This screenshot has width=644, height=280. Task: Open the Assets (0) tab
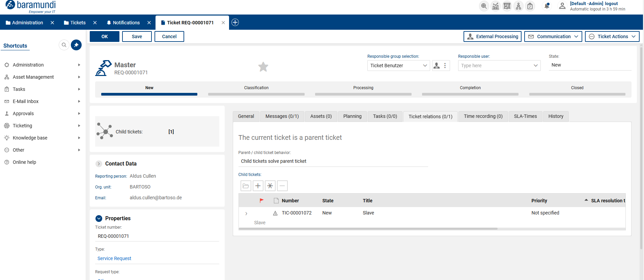tap(321, 116)
